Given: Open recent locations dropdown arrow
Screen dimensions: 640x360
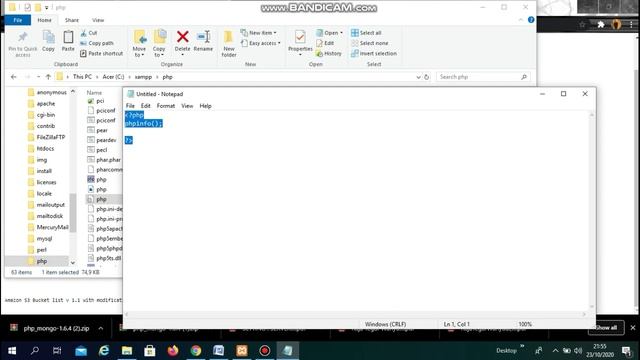Looking at the screenshot, I should coord(38,77).
